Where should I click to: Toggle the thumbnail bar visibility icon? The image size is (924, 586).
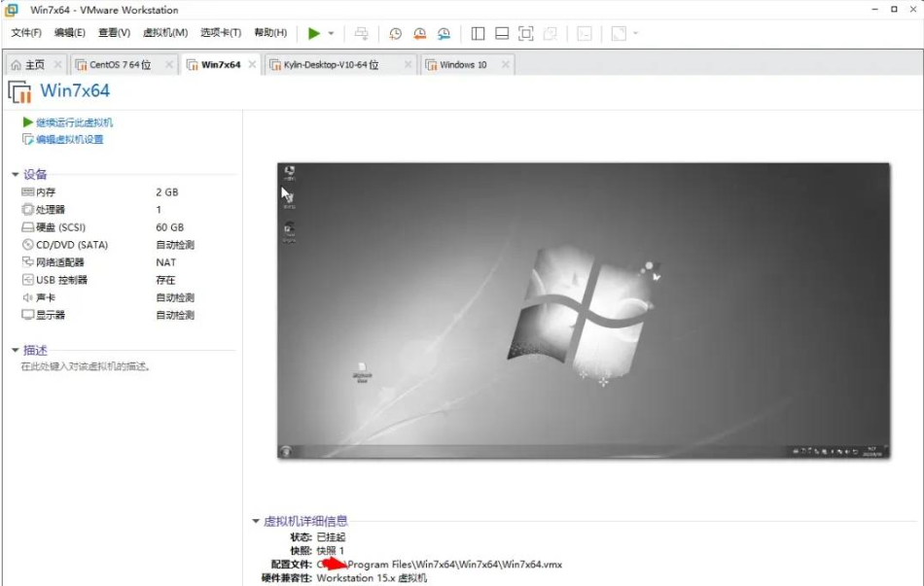point(500,33)
